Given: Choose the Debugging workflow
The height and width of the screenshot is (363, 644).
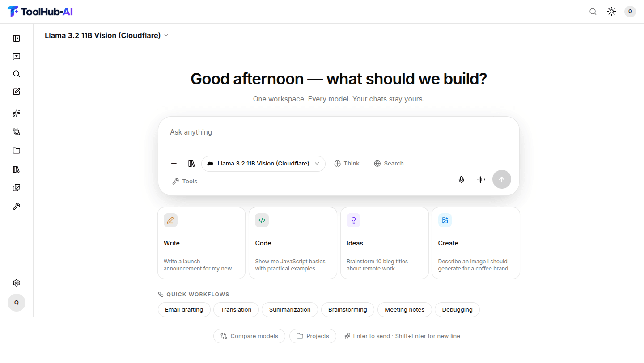Looking at the screenshot, I should [x=457, y=310].
